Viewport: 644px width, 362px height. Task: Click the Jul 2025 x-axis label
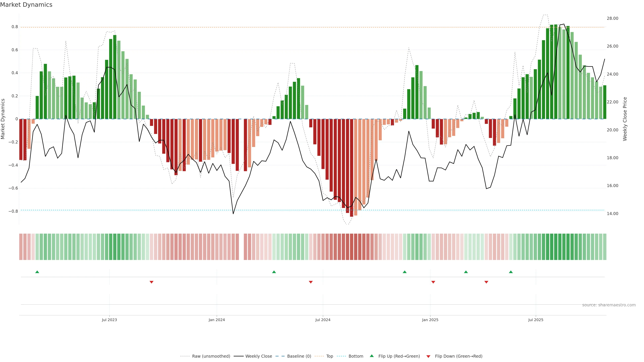point(535,320)
